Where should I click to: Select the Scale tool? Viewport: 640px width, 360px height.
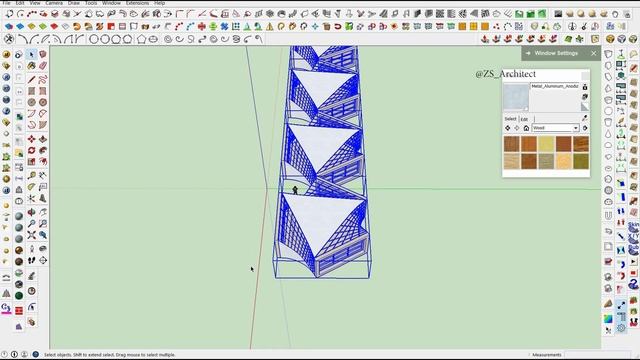[31, 161]
